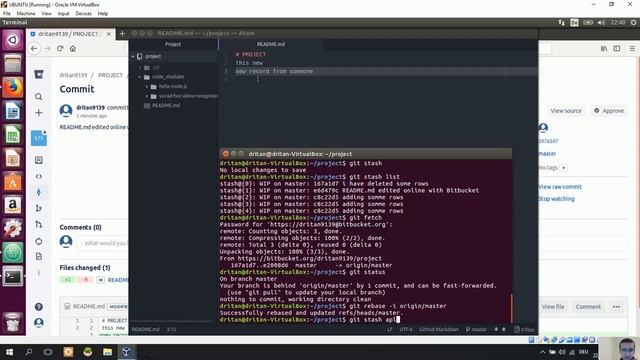
Task: Click the Comment button for README.md diff
Action: (588, 307)
